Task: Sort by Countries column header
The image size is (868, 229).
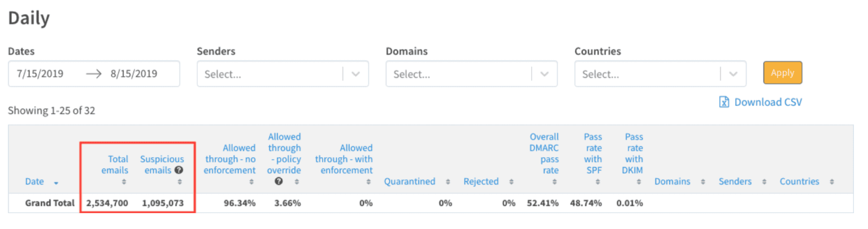Action: click(799, 182)
